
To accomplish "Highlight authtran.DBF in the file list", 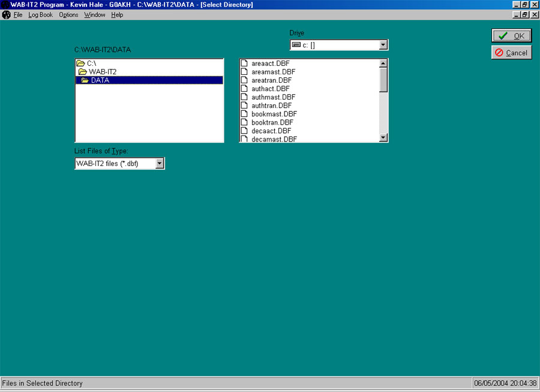I will (x=271, y=105).
